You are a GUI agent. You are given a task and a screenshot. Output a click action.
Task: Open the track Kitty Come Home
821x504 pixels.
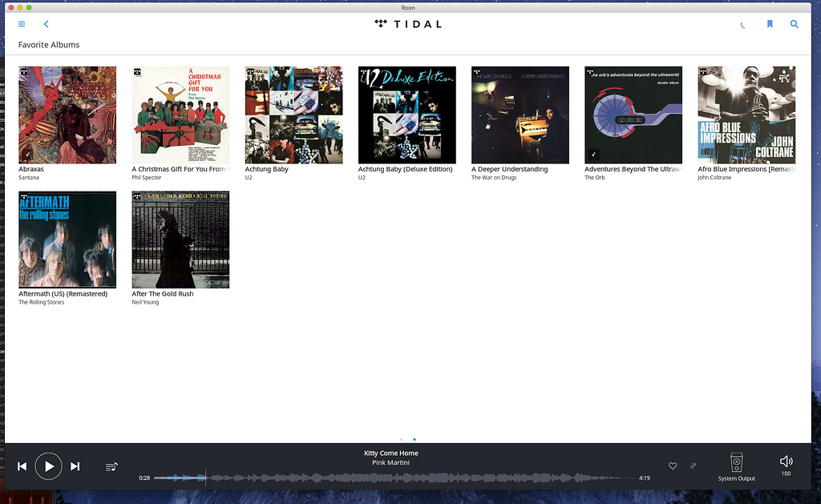tap(390, 453)
